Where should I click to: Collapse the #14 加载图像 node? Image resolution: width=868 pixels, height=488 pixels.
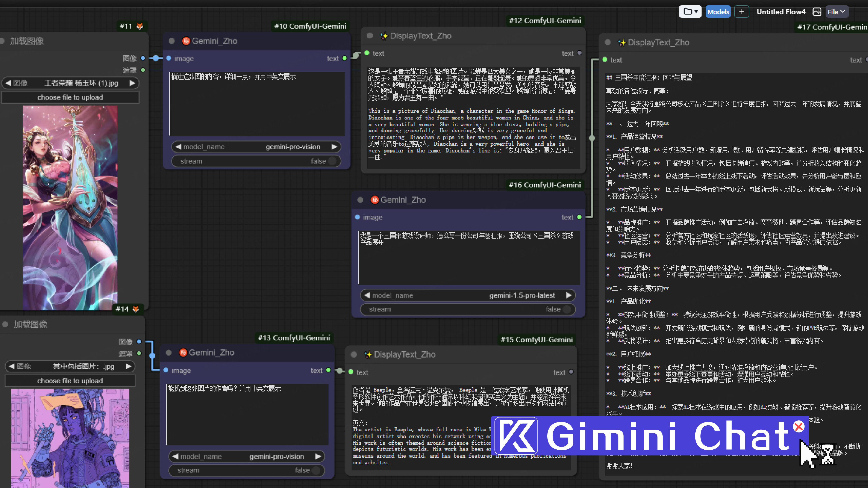(x=5, y=324)
